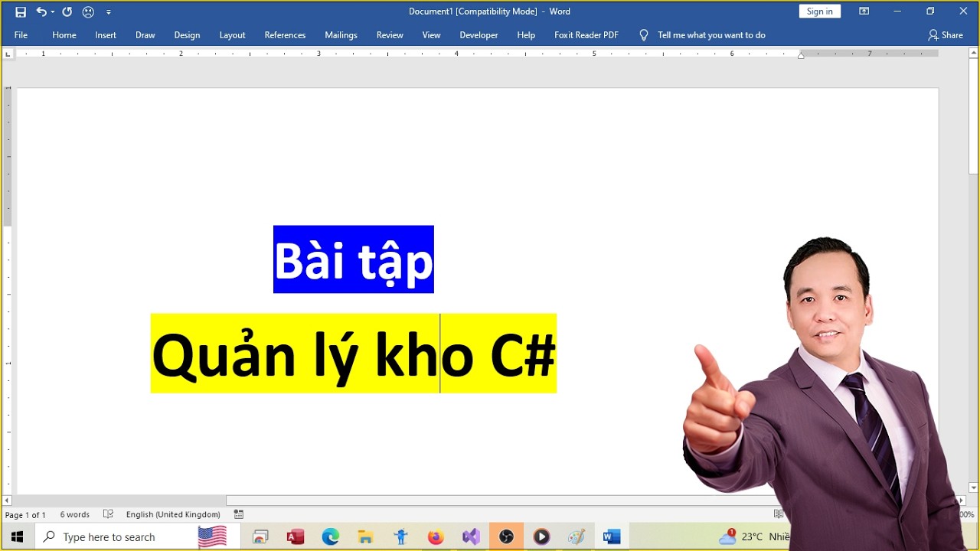980x551 pixels.
Task: Open the Mailings tab
Action: (x=341, y=35)
